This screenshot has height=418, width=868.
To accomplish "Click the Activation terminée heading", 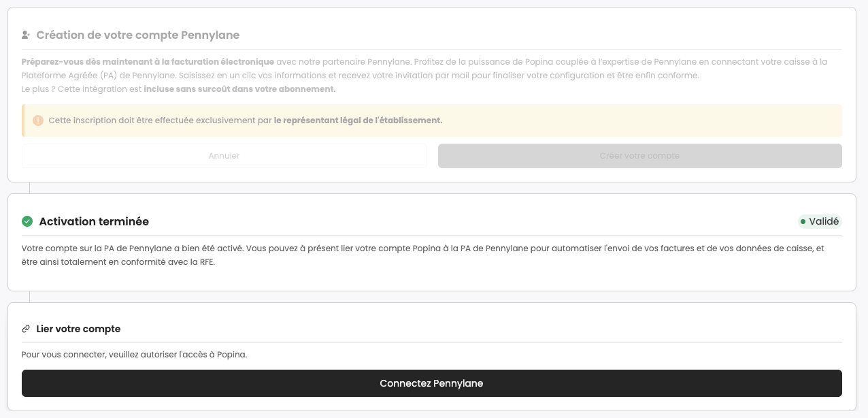I will [94, 221].
